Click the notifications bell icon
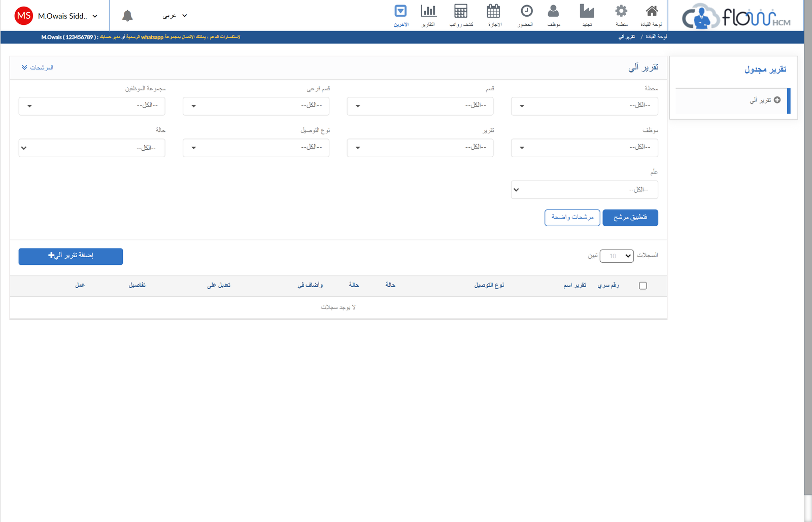The width and height of the screenshot is (812, 522). click(x=127, y=16)
